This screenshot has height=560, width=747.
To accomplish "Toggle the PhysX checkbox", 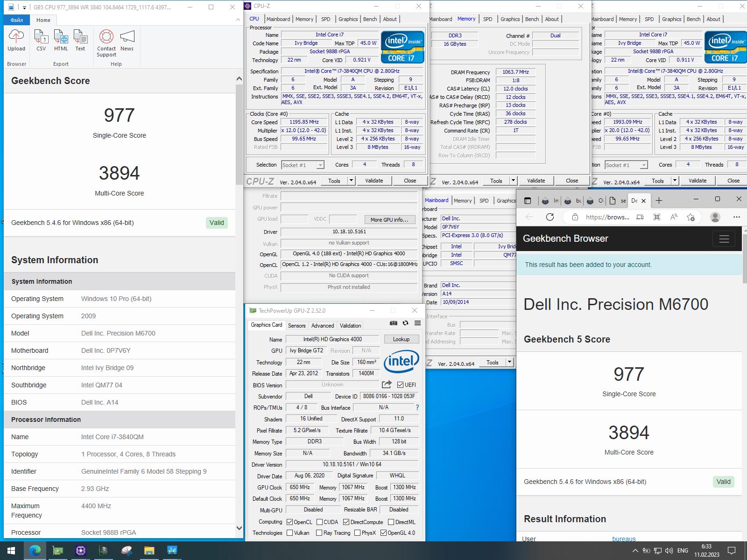I will click(357, 532).
